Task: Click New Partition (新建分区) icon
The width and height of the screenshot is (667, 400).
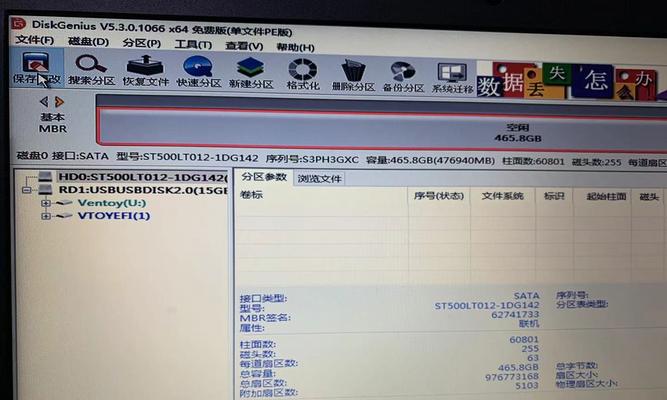Action: click(x=251, y=73)
